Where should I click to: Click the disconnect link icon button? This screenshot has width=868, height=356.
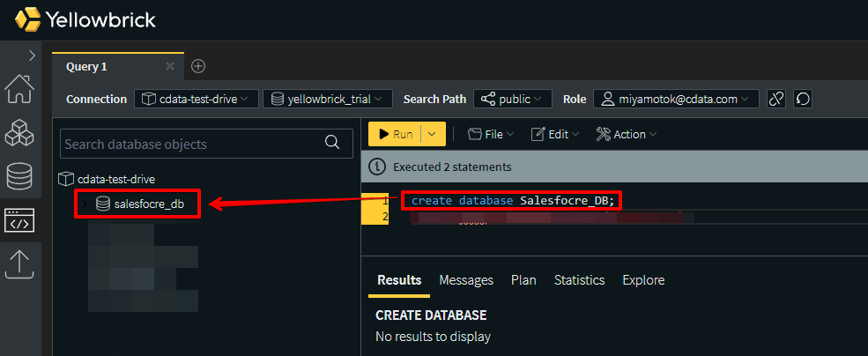[776, 99]
